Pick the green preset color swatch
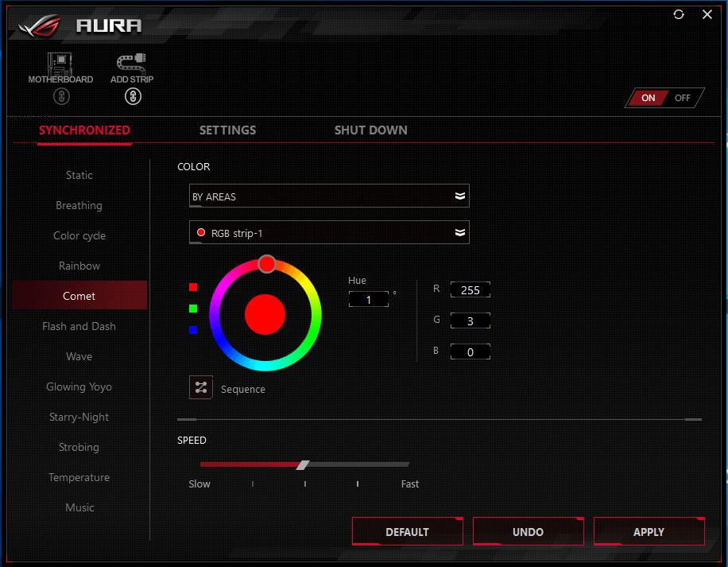Image resolution: width=728 pixels, height=567 pixels. (x=193, y=309)
